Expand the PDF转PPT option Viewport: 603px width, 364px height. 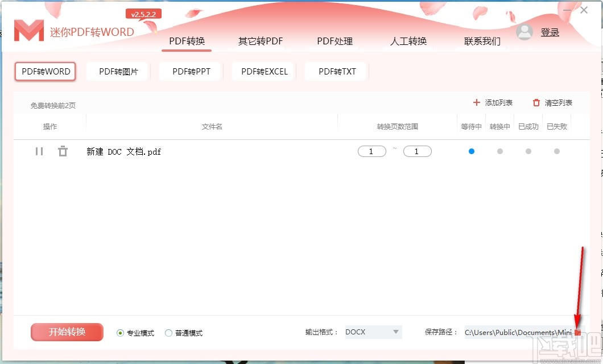point(190,71)
